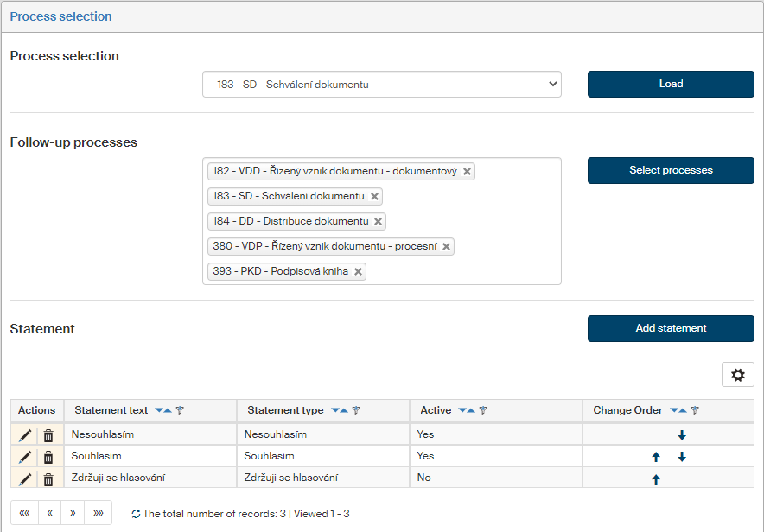Image resolution: width=764 pixels, height=532 pixels.
Task: Refresh the records count icon
Action: 136,514
